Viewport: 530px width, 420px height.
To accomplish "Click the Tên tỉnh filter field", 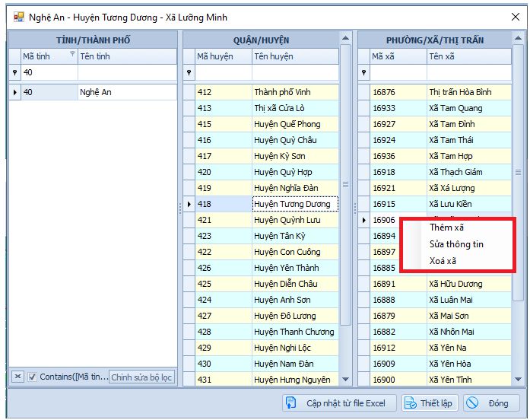I will click(128, 72).
